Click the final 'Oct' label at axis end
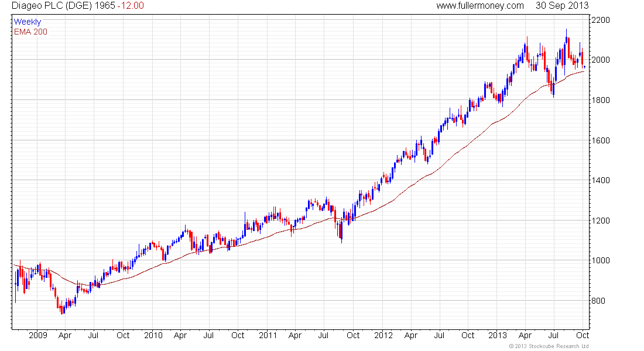644x351 pixels. pyautogui.click(x=583, y=335)
